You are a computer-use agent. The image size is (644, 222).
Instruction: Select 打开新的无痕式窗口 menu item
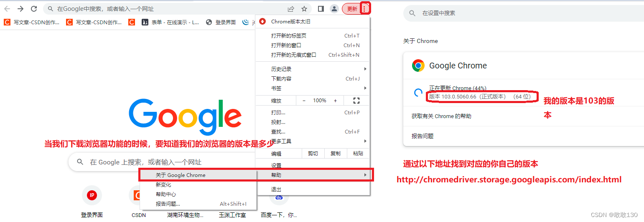tap(313, 55)
